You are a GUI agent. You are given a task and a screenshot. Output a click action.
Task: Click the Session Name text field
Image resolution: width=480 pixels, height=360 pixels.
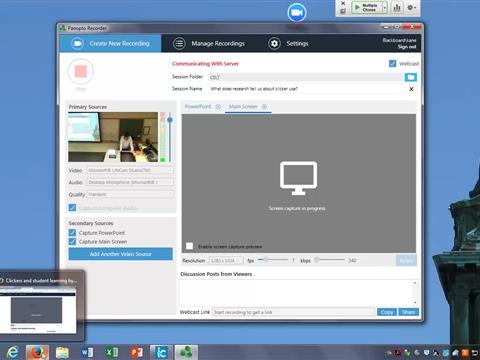[x=308, y=89]
